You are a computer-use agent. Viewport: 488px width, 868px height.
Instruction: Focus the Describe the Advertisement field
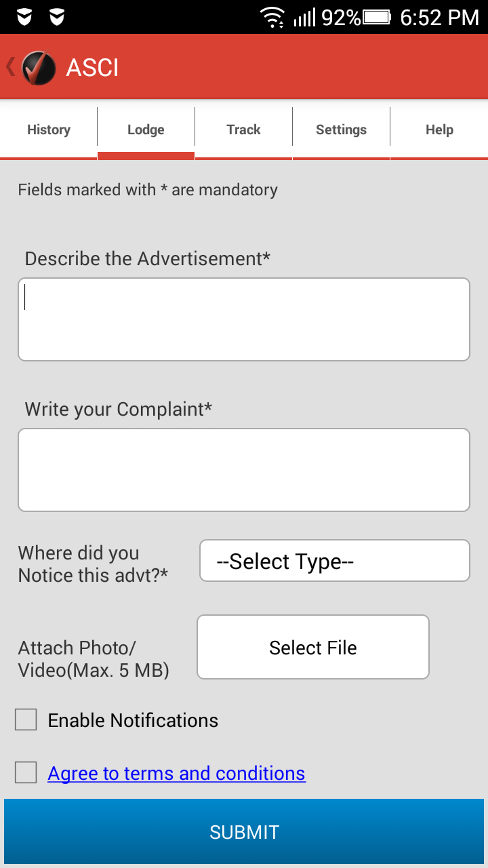click(244, 319)
